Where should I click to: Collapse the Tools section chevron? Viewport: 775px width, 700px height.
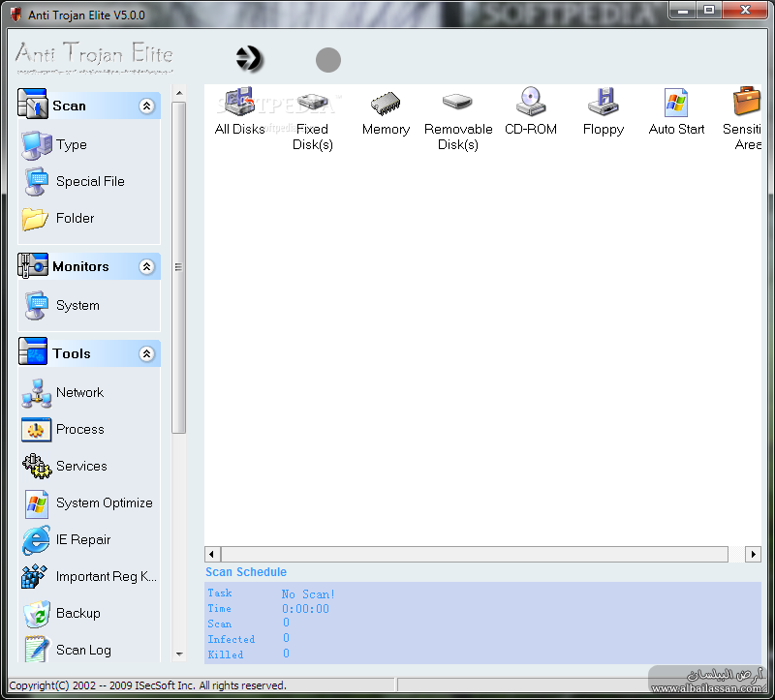click(147, 353)
